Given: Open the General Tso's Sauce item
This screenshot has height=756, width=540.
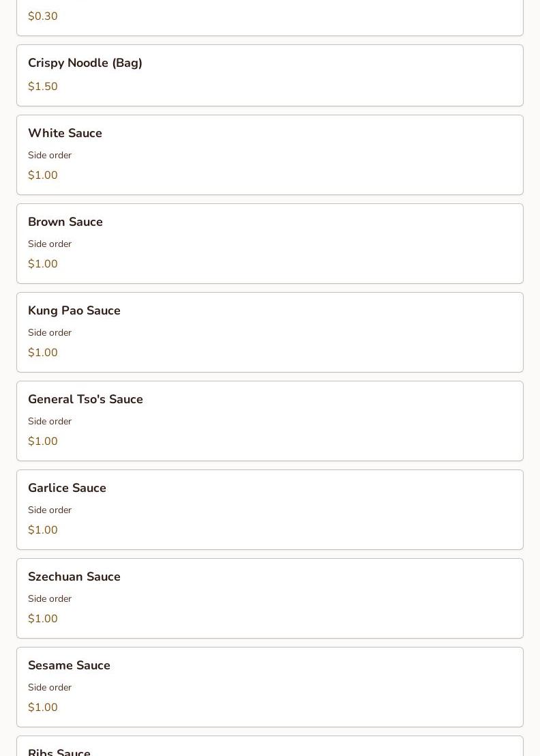Looking at the screenshot, I should 85,399.
